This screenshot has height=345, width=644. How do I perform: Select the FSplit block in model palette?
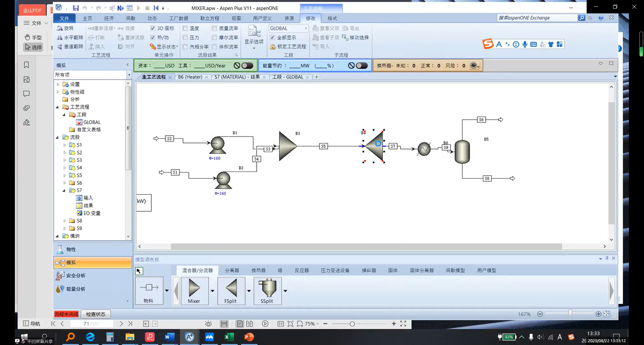pos(231,291)
